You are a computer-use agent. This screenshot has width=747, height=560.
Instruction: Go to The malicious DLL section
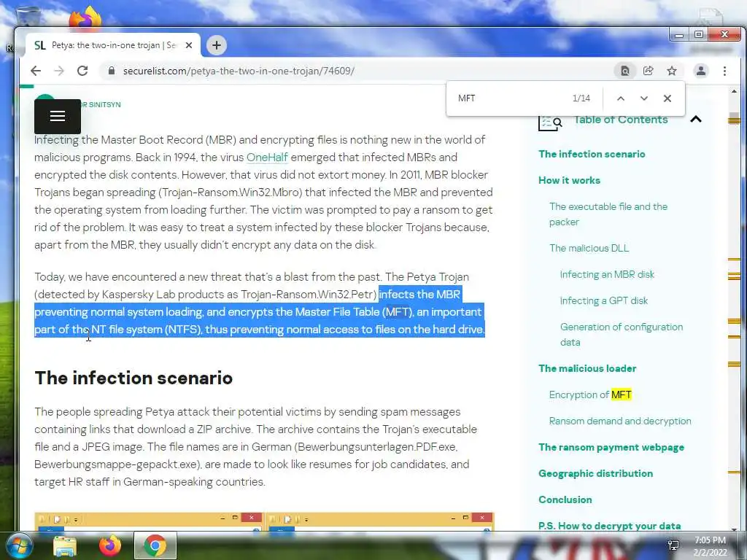click(x=589, y=248)
